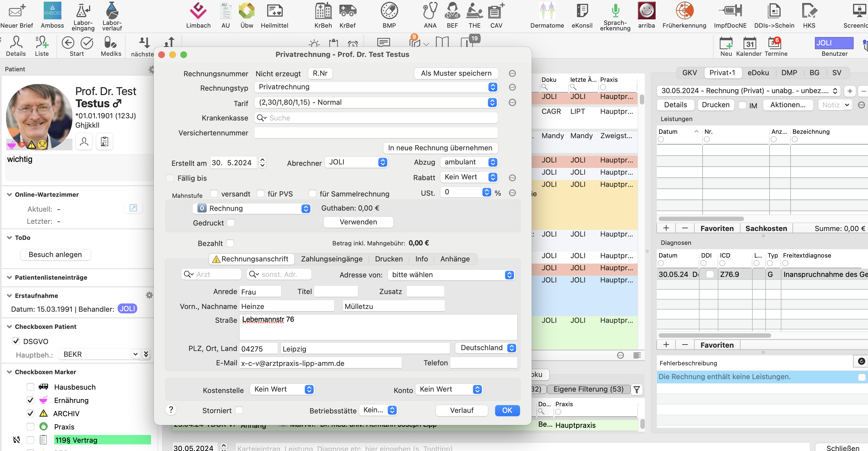Click the Verwenden button
The image size is (868, 451).
358,222
